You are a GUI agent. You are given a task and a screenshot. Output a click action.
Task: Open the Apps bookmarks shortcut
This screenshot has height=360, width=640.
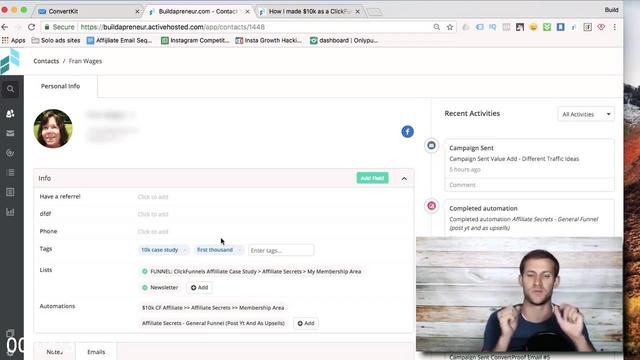[x=13, y=40]
